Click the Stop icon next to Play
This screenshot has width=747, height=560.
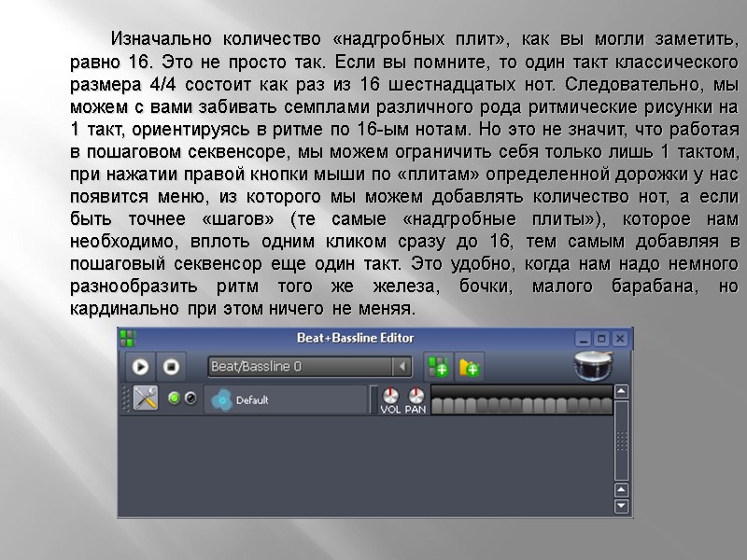point(171,366)
